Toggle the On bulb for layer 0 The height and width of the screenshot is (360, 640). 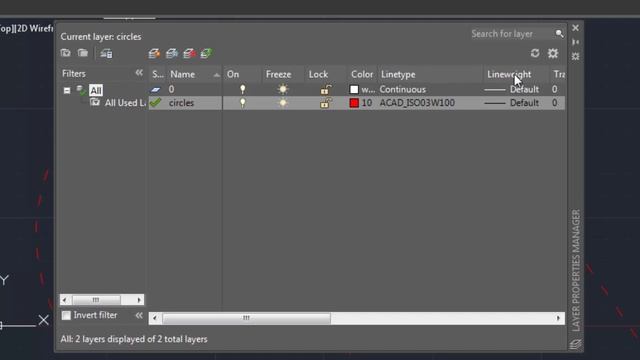click(242, 89)
